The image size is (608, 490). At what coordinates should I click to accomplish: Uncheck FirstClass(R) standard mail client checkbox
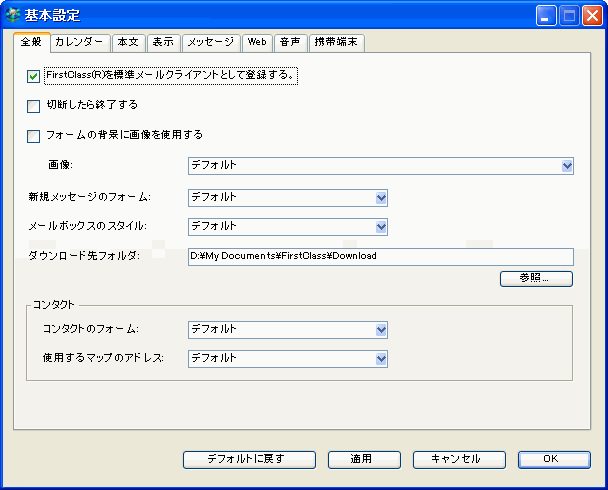pyautogui.click(x=34, y=76)
